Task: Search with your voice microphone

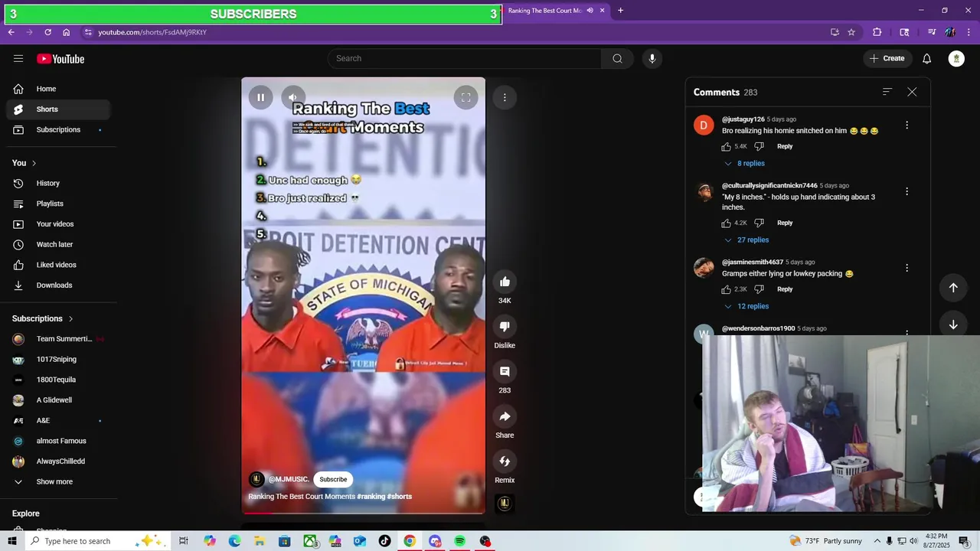Action: click(652, 58)
